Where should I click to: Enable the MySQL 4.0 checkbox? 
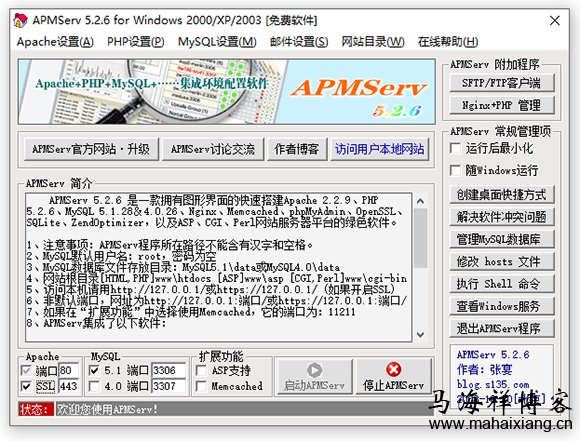[94, 387]
